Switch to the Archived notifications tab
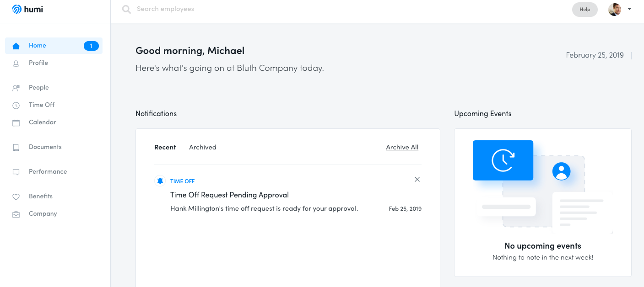Image resolution: width=644 pixels, height=287 pixels. click(x=203, y=147)
